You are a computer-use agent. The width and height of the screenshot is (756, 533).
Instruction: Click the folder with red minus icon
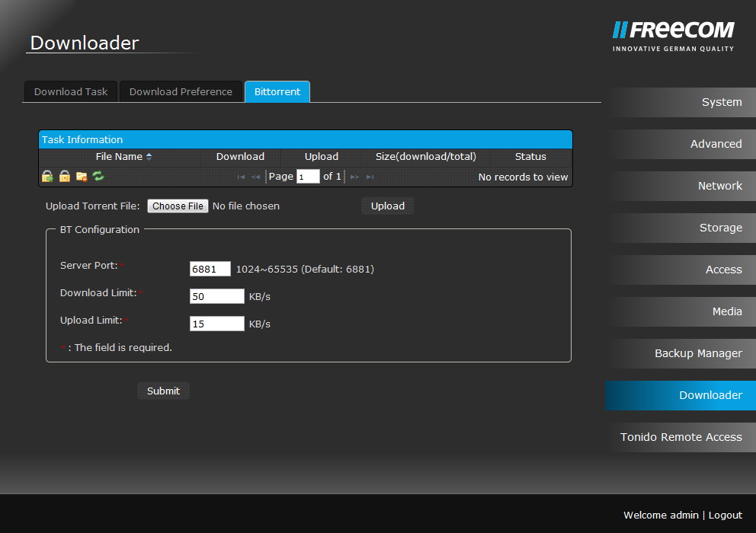click(x=82, y=177)
